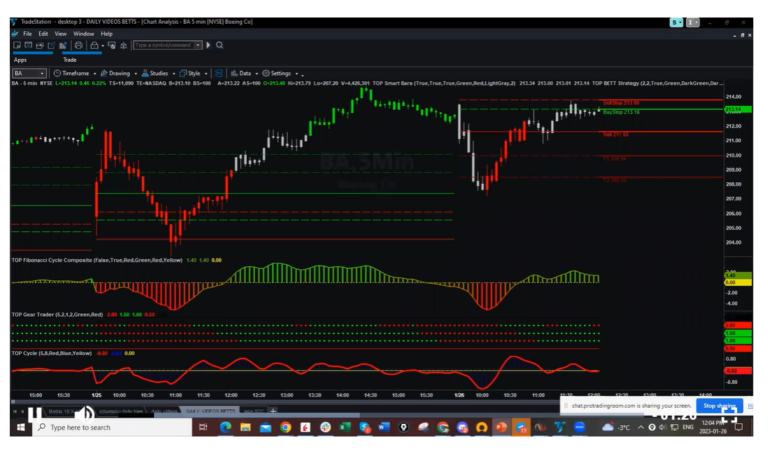Open the Apps section
Viewport: 768px width, 454px height.
[20, 60]
